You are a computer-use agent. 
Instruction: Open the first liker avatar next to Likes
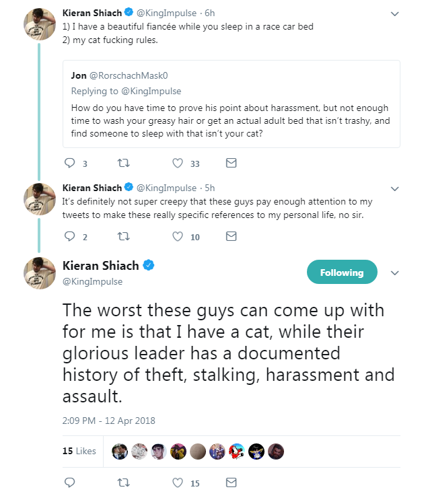point(120,452)
